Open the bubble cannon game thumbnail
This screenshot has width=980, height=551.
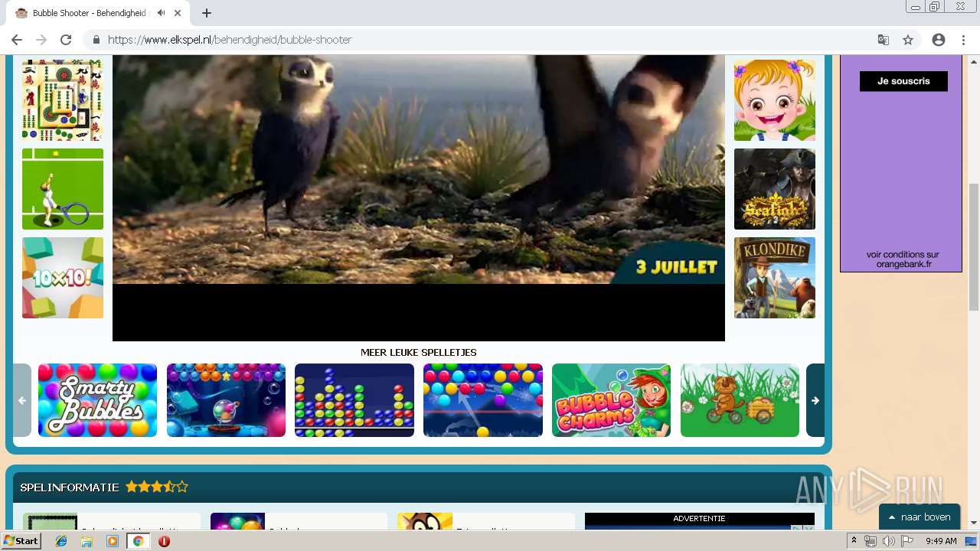pos(226,400)
